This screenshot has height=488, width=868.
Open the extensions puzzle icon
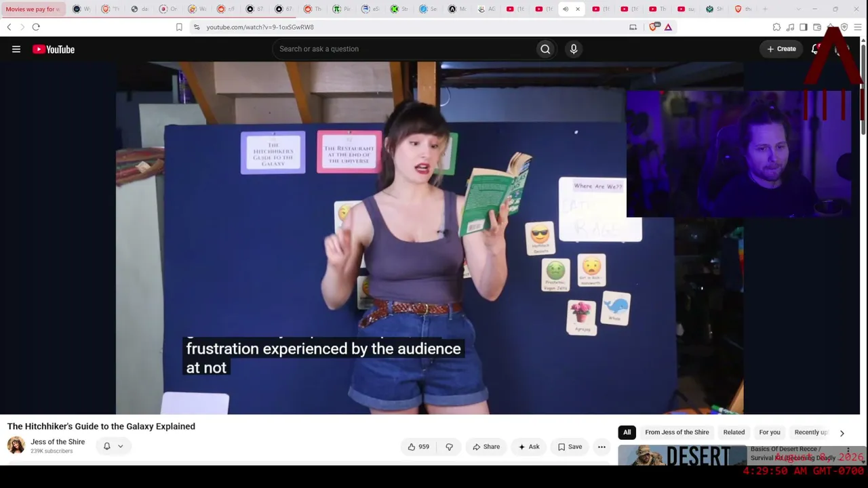[776, 27]
